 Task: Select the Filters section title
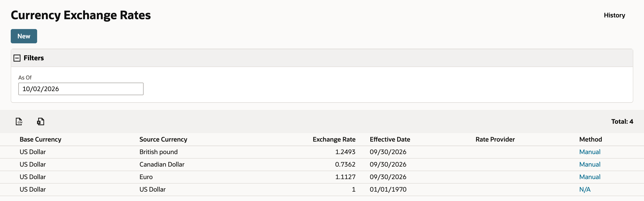click(x=34, y=58)
